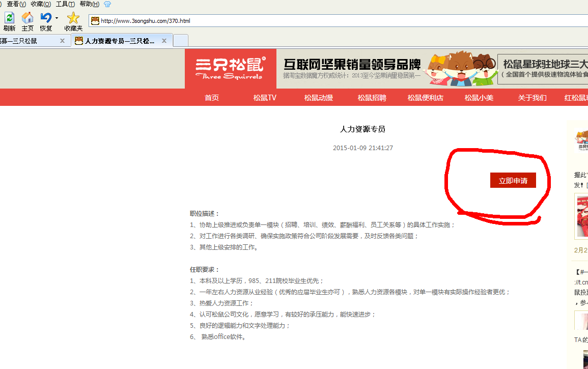Close the 人力资源专员 tab
The image size is (588, 369).
click(x=164, y=41)
